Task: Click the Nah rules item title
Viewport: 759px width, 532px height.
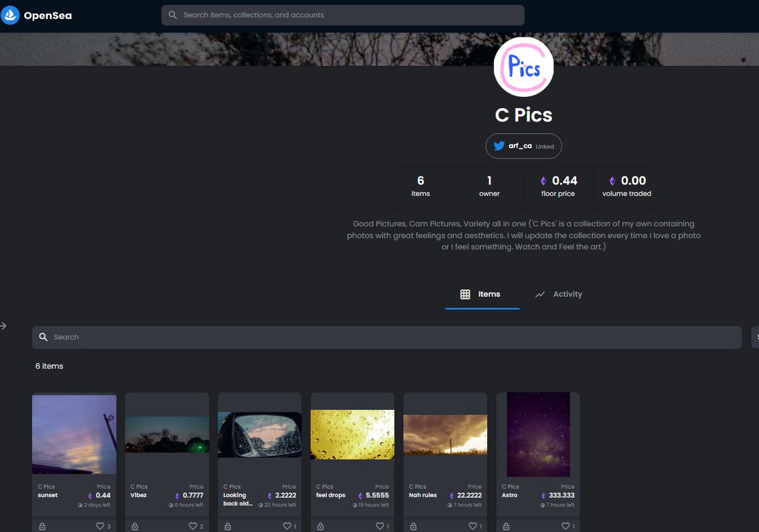Action: [423, 495]
